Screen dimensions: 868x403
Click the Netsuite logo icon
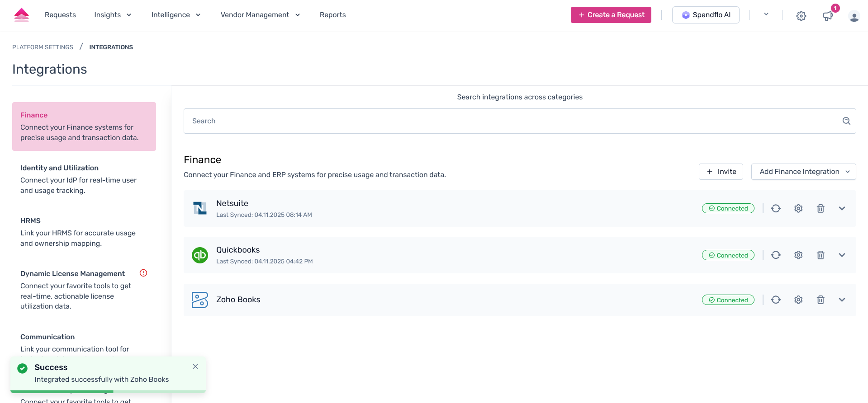click(200, 208)
